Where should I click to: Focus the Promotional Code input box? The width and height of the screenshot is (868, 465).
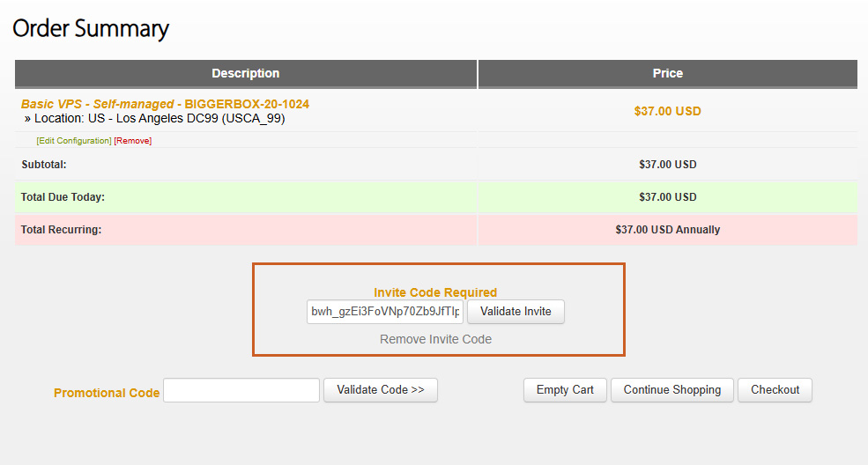pyautogui.click(x=241, y=390)
